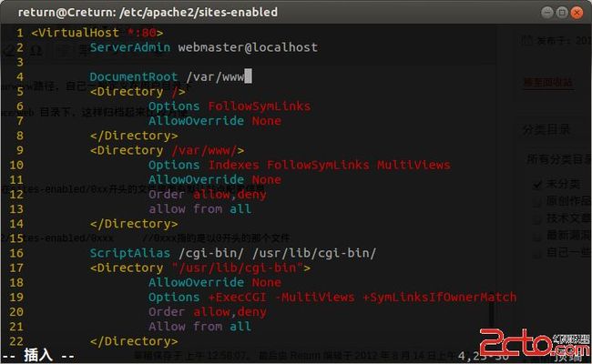This screenshot has height=364, width=592.
Task: Click the closing Directory tag on line 14
Action: tap(134, 224)
